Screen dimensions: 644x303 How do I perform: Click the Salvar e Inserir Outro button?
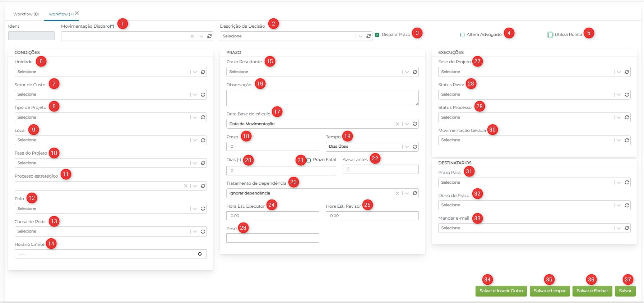[x=501, y=291]
